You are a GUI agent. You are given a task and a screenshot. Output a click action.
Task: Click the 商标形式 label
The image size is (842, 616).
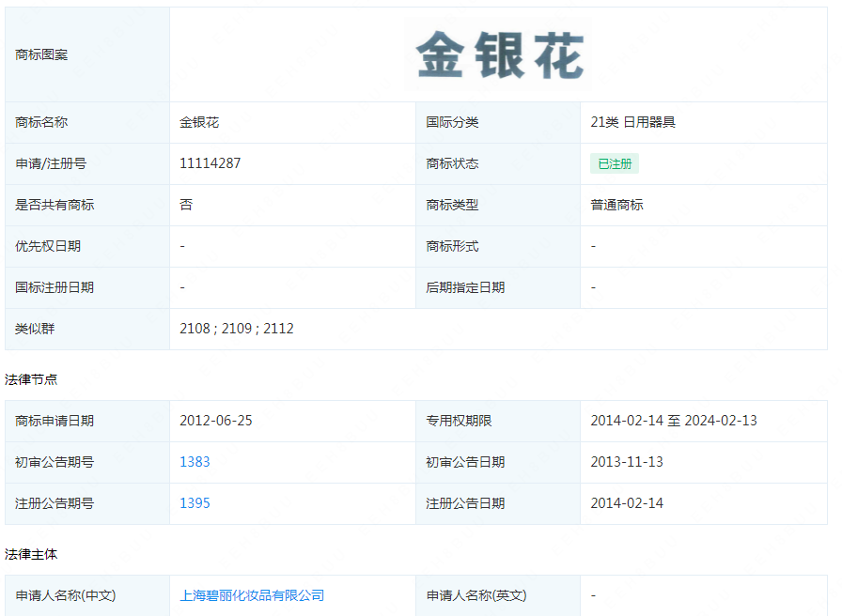(x=452, y=246)
